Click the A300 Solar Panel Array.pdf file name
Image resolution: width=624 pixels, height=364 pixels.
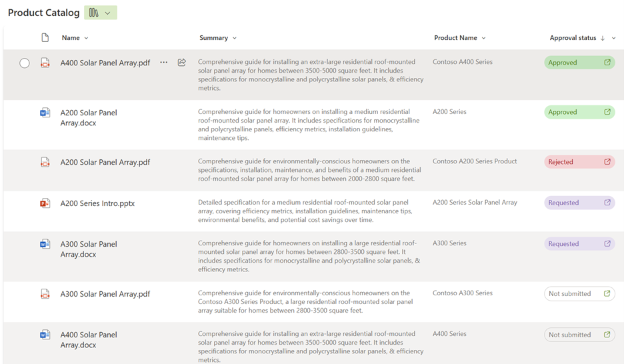coord(105,294)
